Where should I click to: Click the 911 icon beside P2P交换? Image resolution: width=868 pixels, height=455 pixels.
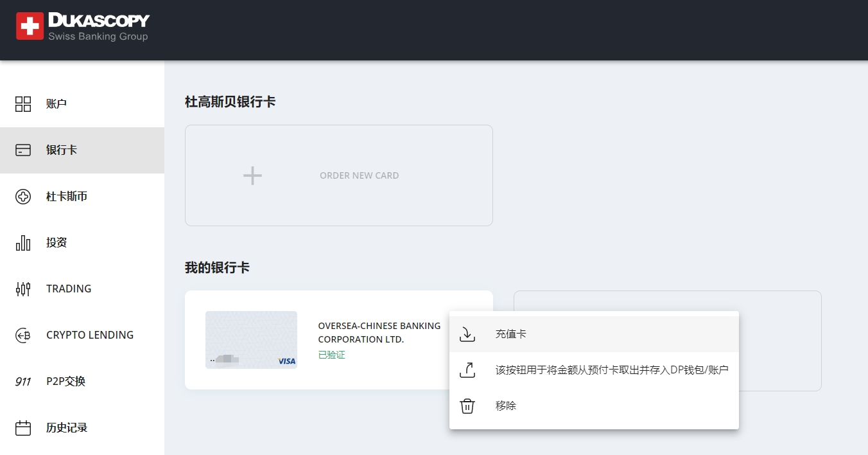click(x=23, y=382)
